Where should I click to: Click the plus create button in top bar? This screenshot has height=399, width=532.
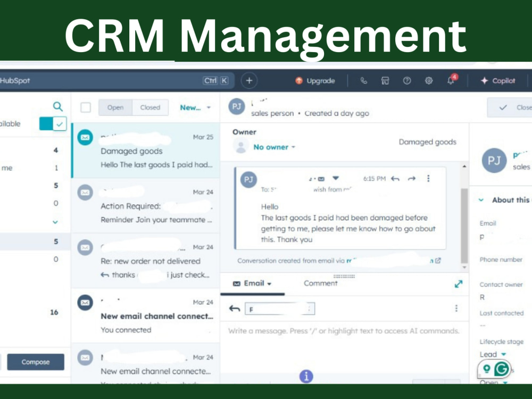pyautogui.click(x=249, y=81)
